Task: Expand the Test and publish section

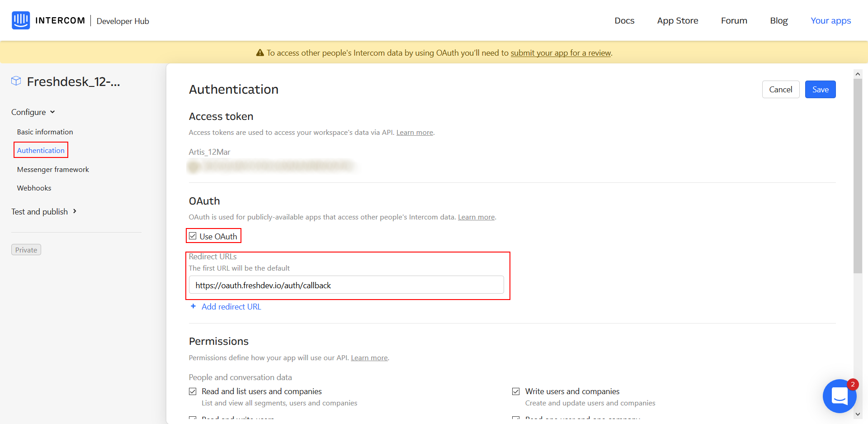Action: [x=44, y=211]
